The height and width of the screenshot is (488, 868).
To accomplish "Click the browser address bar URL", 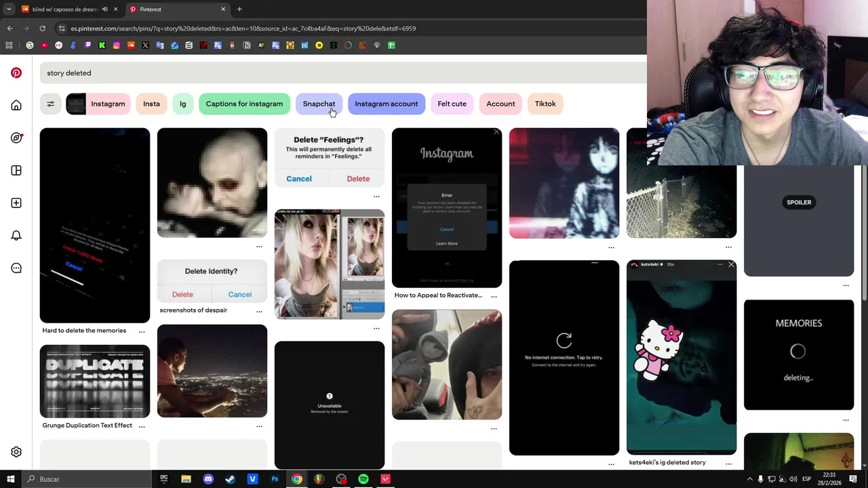I will click(243, 28).
